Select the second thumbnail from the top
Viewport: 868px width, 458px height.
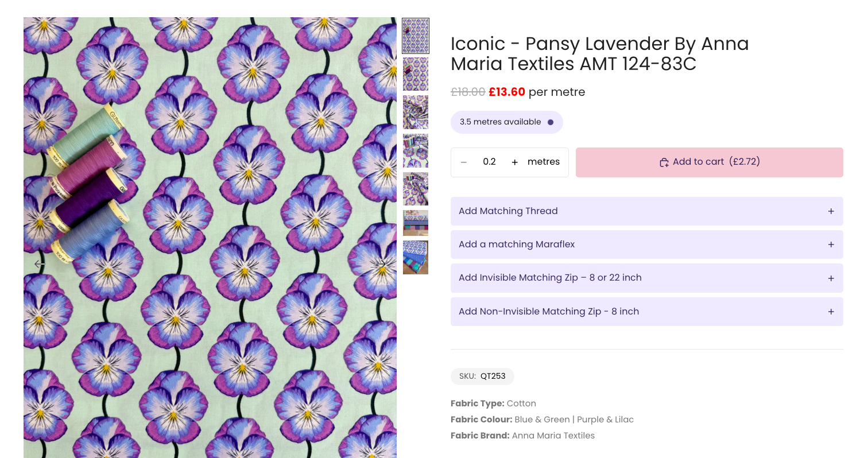tap(416, 74)
